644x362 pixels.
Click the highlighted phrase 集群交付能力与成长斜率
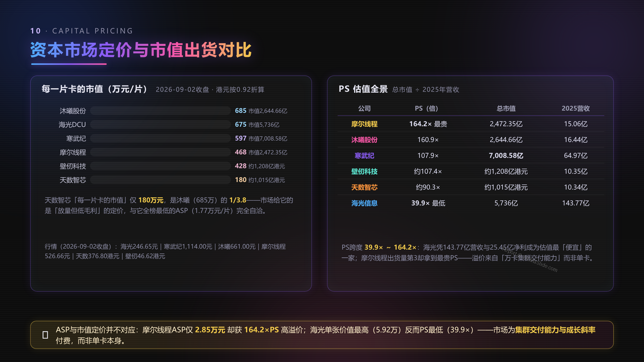click(x=555, y=330)
